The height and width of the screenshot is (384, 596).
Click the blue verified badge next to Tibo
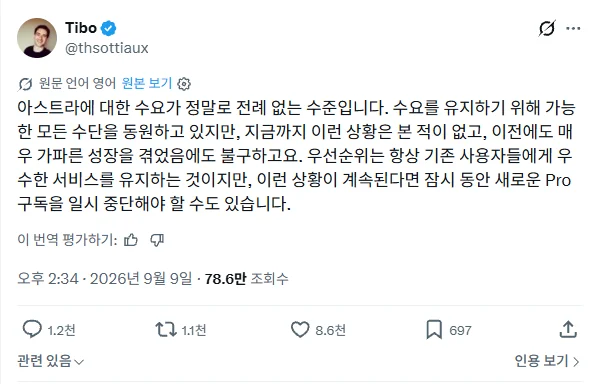pos(109,28)
